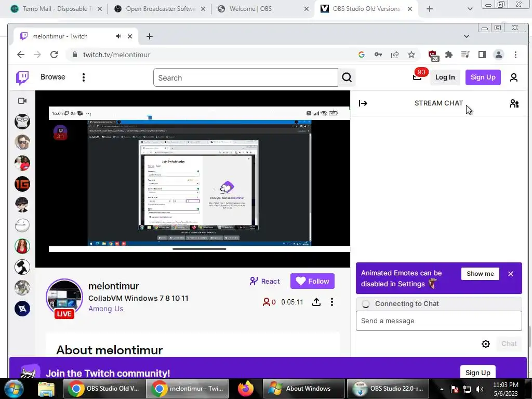Open a new tab in Twitch window
This screenshot has height=399, width=532.
coord(150,36)
